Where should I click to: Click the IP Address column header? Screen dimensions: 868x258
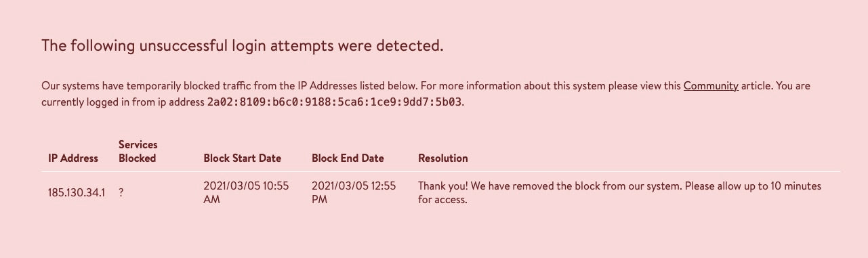[x=73, y=158]
